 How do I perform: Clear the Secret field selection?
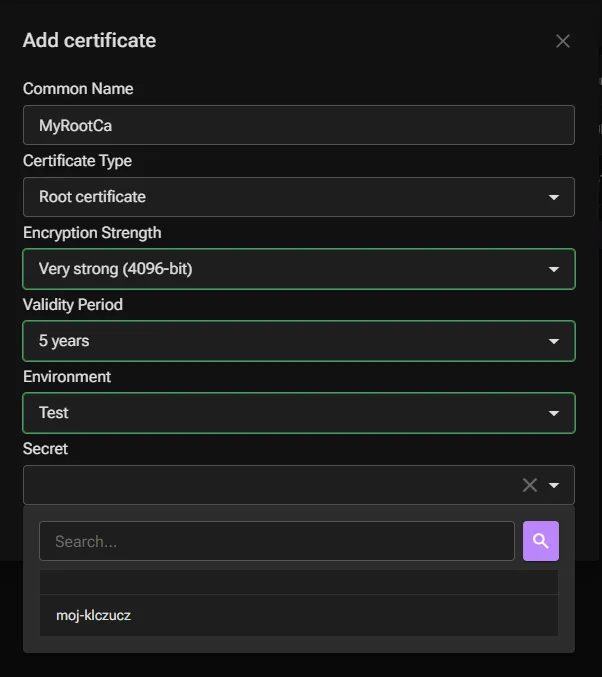[530, 485]
